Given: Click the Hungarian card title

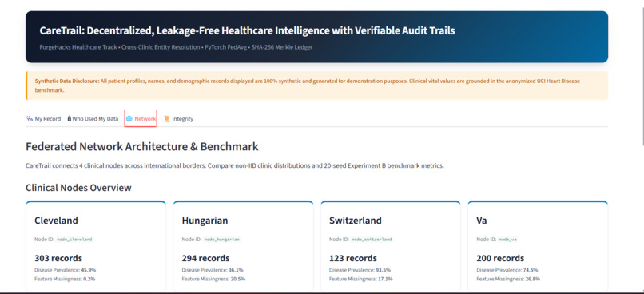Looking at the screenshot, I should tap(205, 220).
